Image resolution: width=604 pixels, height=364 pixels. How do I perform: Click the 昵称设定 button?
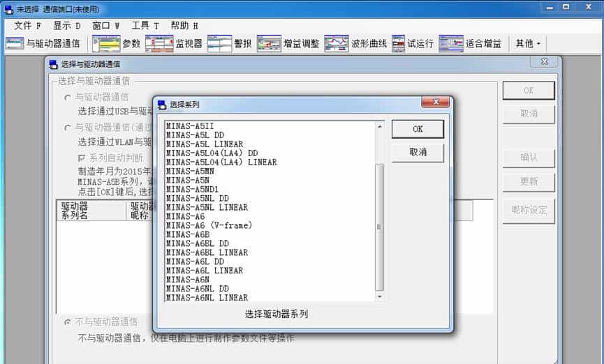click(529, 210)
